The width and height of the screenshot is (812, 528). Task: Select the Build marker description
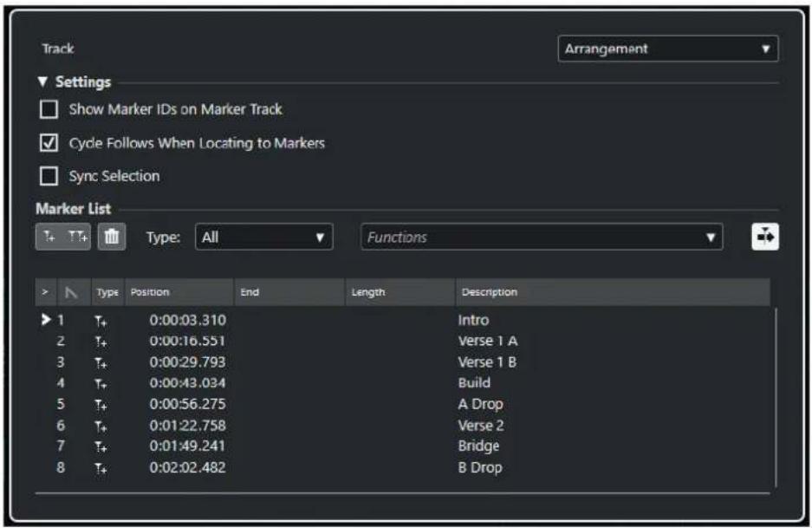click(x=474, y=383)
